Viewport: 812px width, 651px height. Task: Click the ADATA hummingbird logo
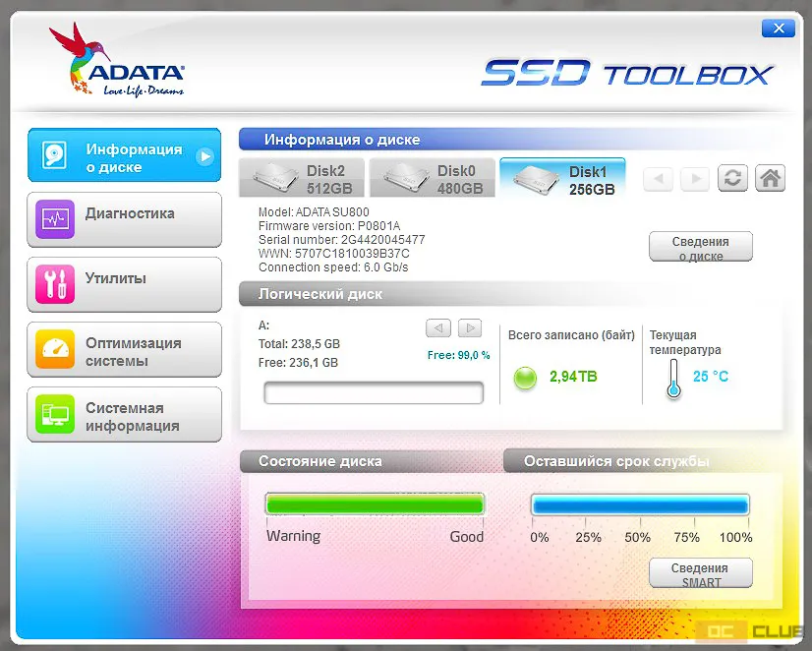click(118, 60)
